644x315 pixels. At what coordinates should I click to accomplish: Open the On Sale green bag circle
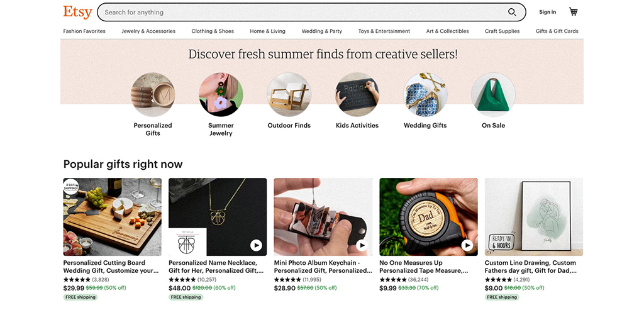click(x=493, y=95)
